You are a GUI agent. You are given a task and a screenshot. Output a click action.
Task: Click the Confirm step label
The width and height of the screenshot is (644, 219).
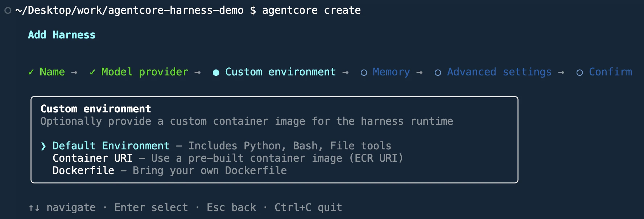610,72
